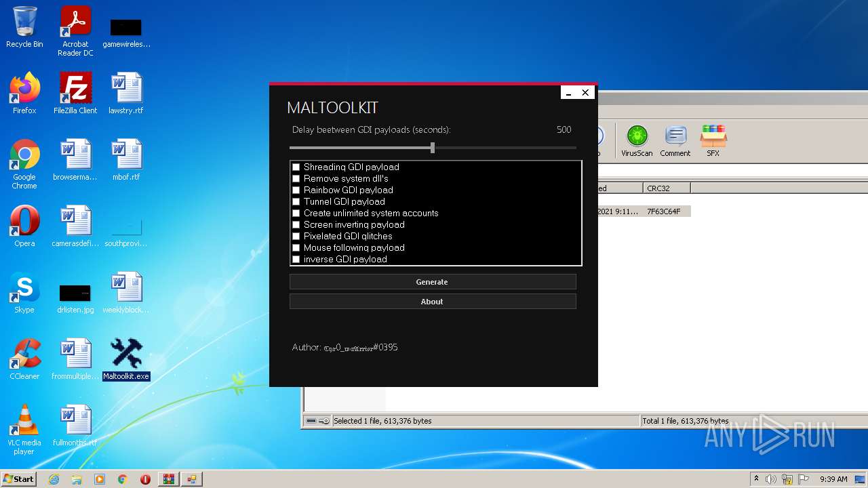This screenshot has height=488, width=868.
Task: Select the browserma document icon
Action: click(x=75, y=160)
